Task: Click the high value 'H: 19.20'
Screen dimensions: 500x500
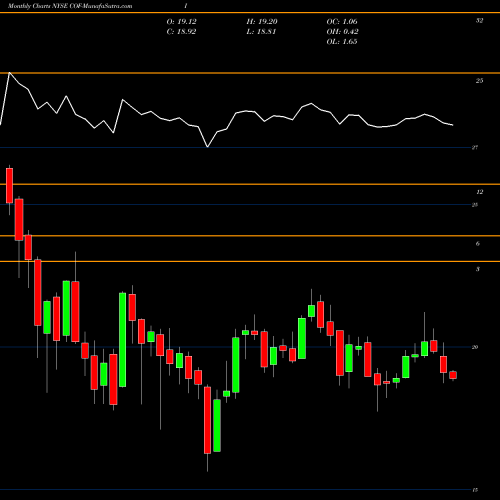Action: click(x=262, y=22)
